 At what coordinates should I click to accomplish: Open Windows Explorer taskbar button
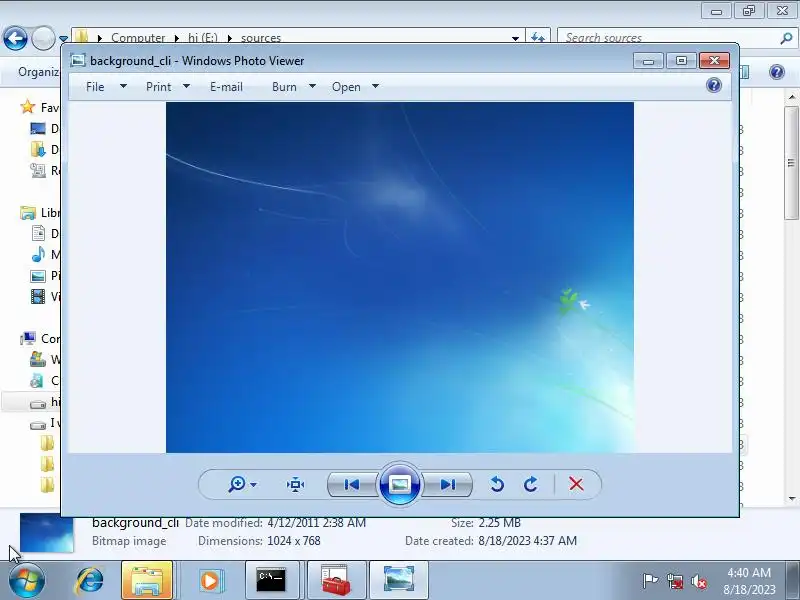coord(146,580)
